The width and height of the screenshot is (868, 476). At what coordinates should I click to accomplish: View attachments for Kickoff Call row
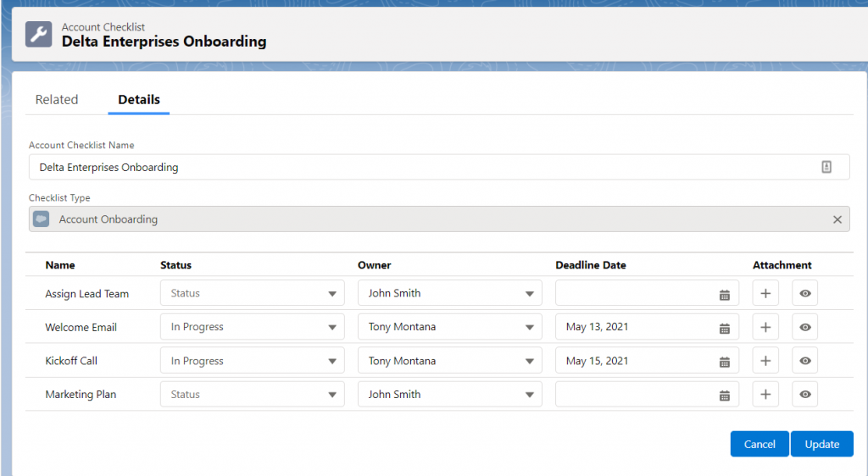click(x=805, y=361)
